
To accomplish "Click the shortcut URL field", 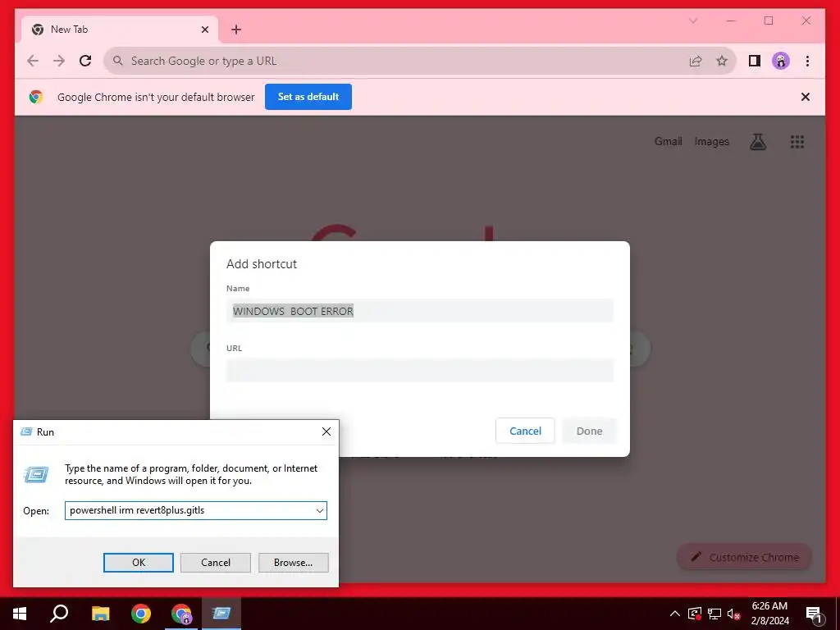I will coord(419,370).
